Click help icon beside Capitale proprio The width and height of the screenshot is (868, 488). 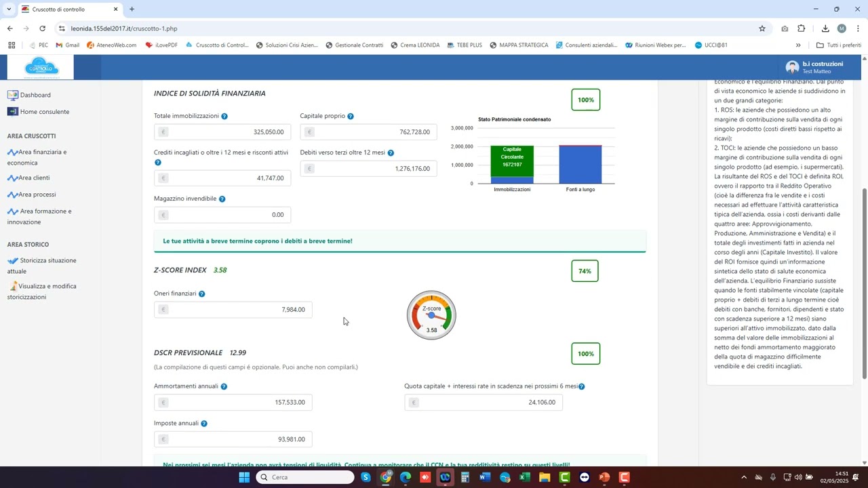click(x=351, y=117)
